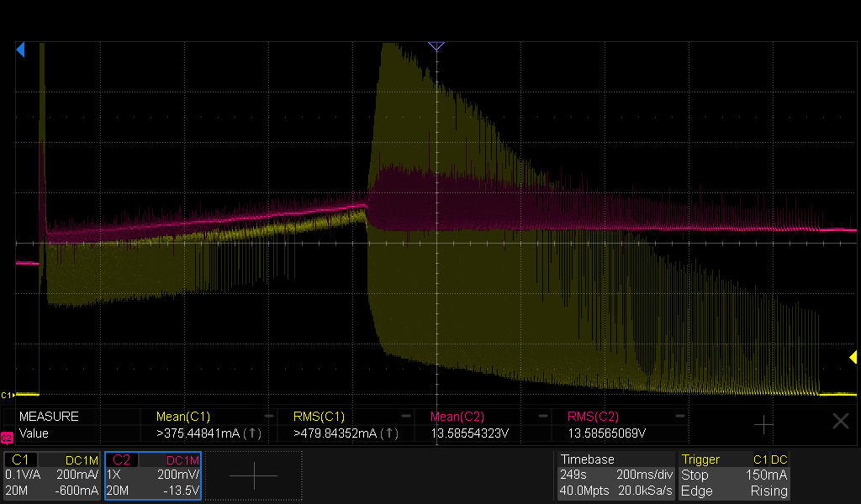Viewport: 861px width, 504px height.
Task: Close the measurement table with the X icon
Action: coord(841,421)
